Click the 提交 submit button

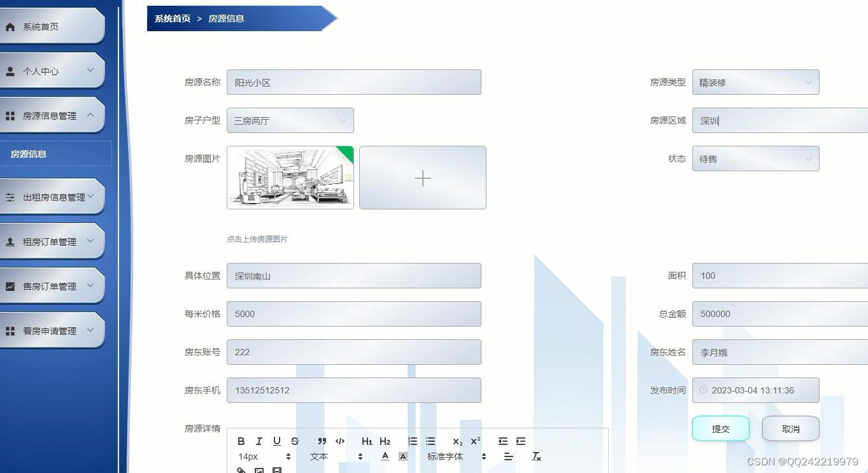tap(720, 428)
